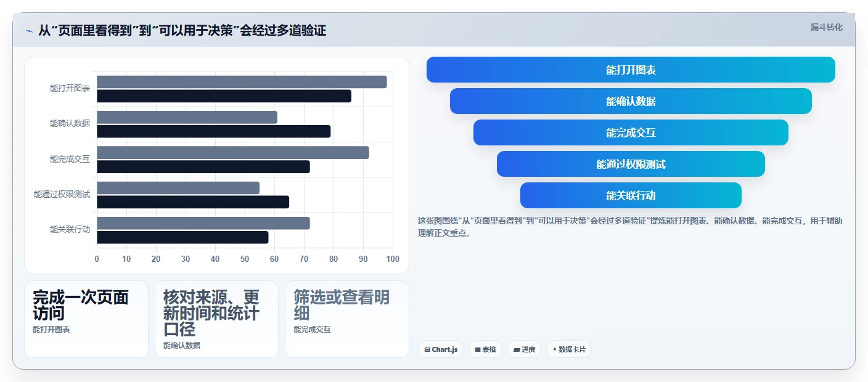Click the 能完成交互 chart axis label
Image resolution: width=868 pixels, height=382 pixels.
pyautogui.click(x=70, y=160)
